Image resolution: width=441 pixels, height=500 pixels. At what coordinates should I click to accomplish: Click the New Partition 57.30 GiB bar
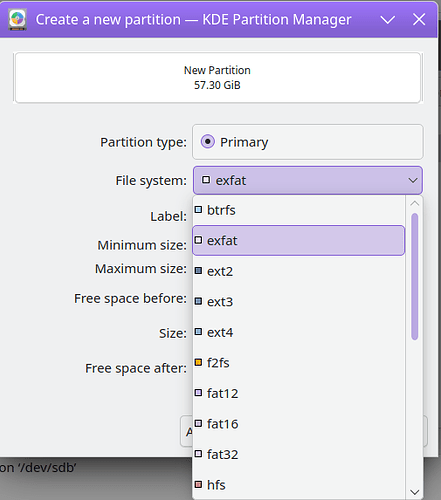(x=218, y=78)
